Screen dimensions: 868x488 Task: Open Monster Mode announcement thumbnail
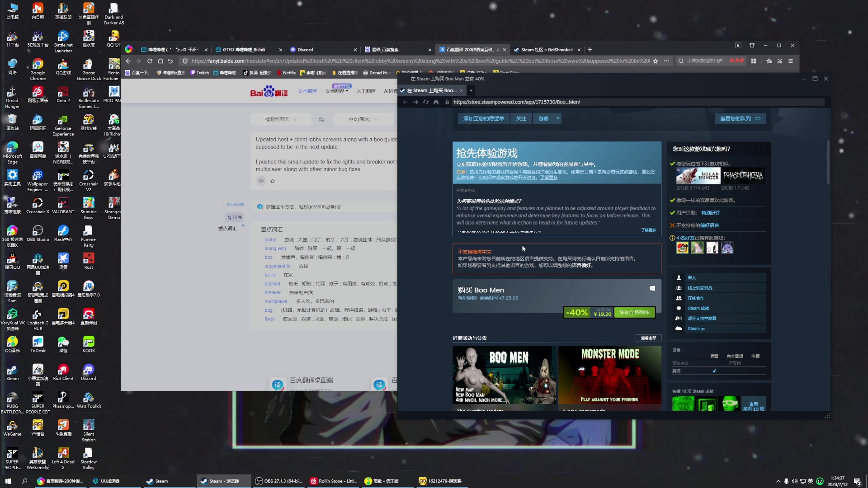(x=609, y=375)
